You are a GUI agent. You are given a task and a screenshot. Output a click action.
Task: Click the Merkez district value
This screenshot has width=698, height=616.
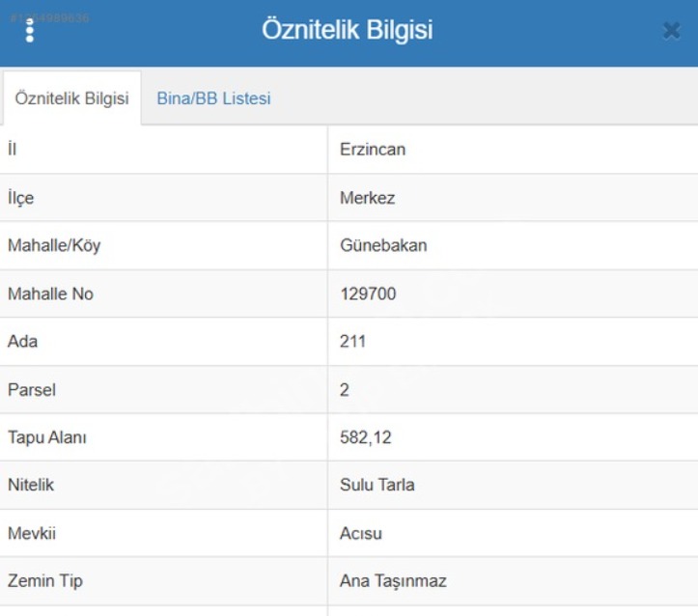(x=367, y=198)
